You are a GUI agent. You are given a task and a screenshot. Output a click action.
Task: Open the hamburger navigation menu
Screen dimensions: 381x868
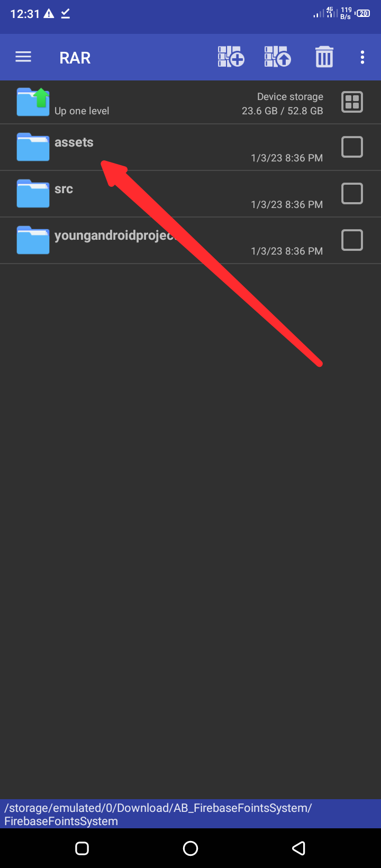(23, 57)
